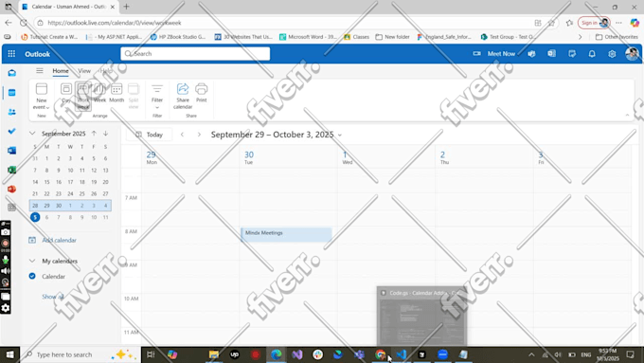Click Sign in button in browser toolbar

pos(594,23)
